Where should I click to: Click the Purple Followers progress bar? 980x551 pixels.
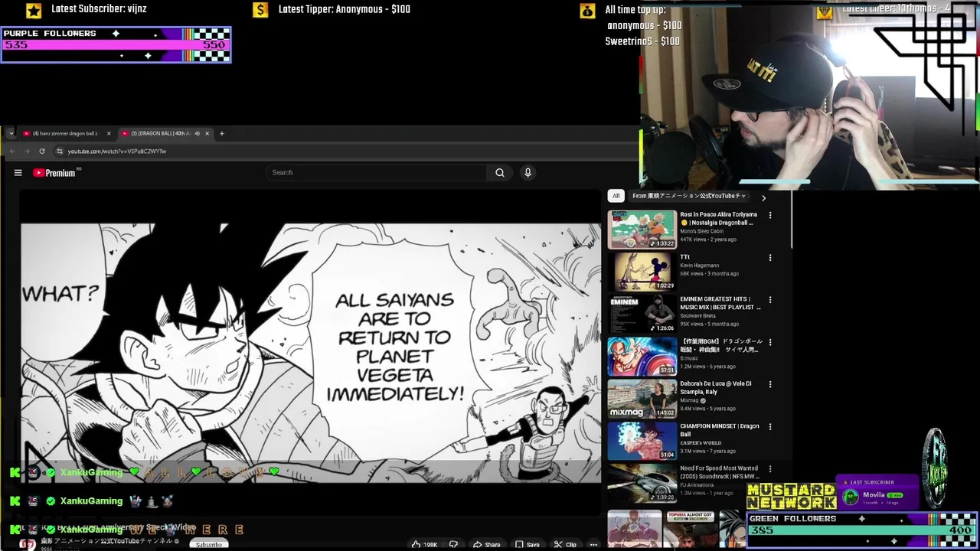116,45
